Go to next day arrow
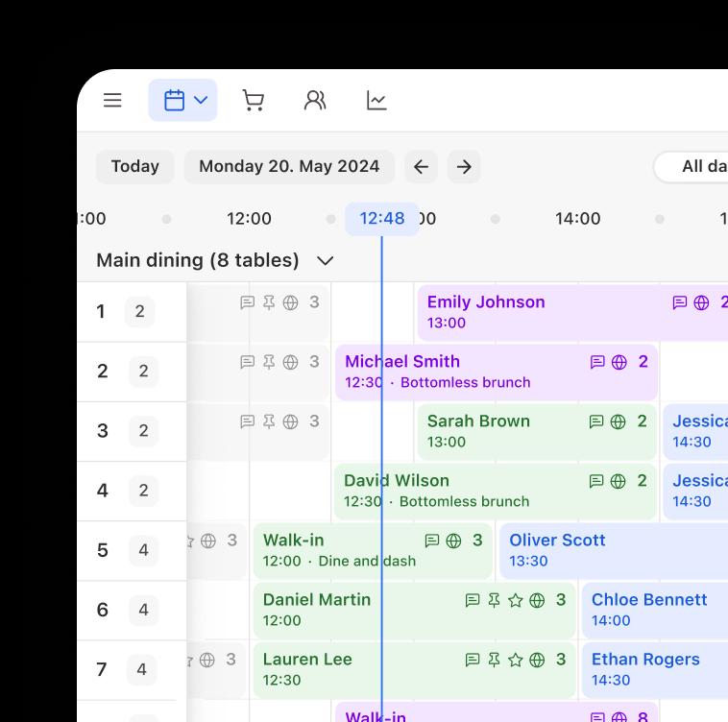The image size is (728, 722). click(x=464, y=166)
